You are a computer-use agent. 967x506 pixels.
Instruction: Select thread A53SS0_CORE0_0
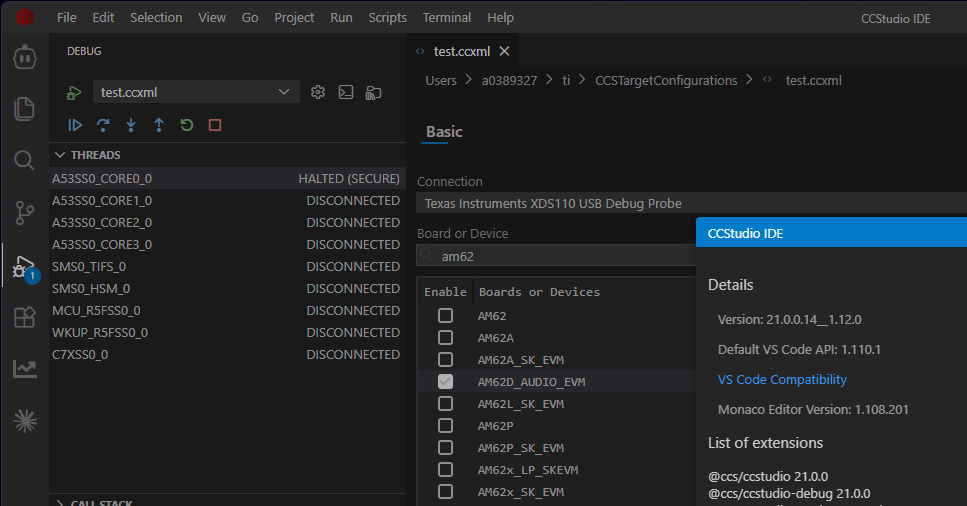228,178
